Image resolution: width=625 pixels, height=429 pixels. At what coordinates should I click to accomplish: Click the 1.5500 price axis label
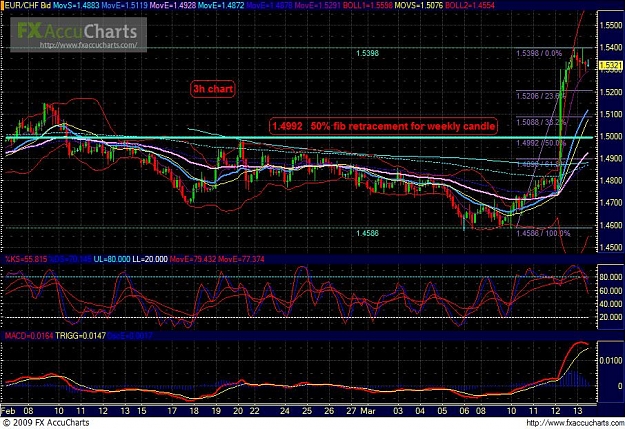pos(611,26)
